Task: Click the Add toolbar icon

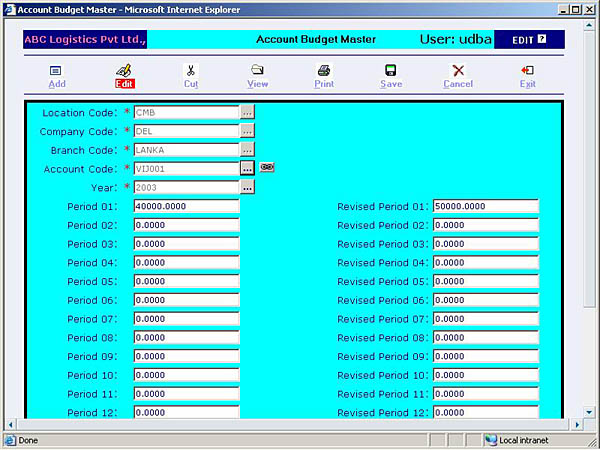Action: click(56, 71)
